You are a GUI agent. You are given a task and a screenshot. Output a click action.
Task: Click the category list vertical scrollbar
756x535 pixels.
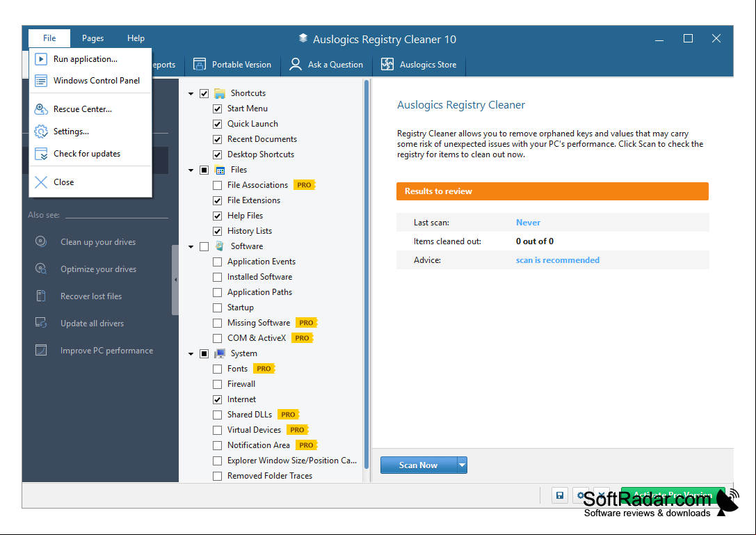367,274
